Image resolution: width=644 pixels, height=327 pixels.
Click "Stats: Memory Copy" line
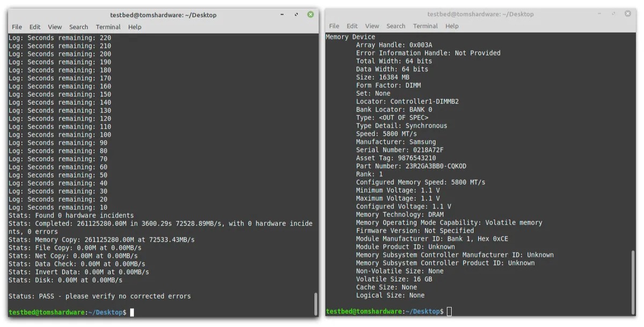coord(101,239)
